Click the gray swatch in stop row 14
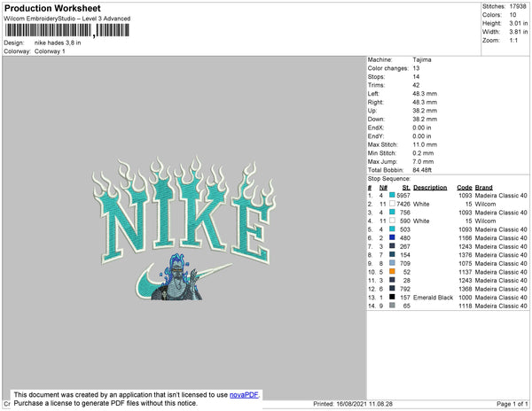The image size is (532, 411). (392, 306)
